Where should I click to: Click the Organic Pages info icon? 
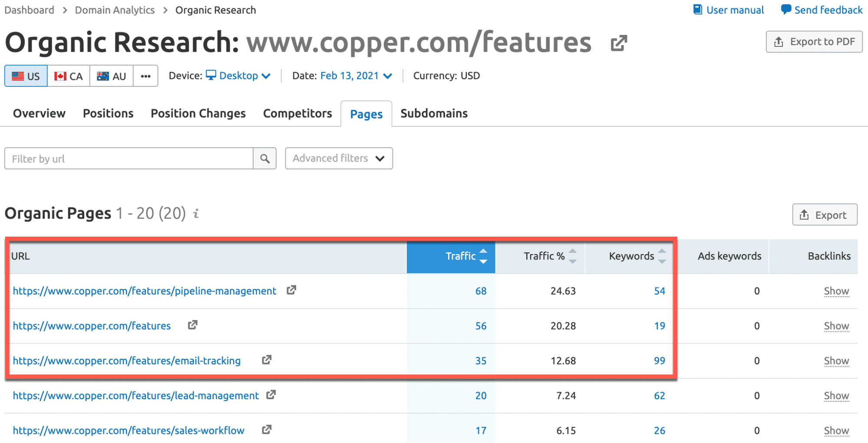click(196, 213)
